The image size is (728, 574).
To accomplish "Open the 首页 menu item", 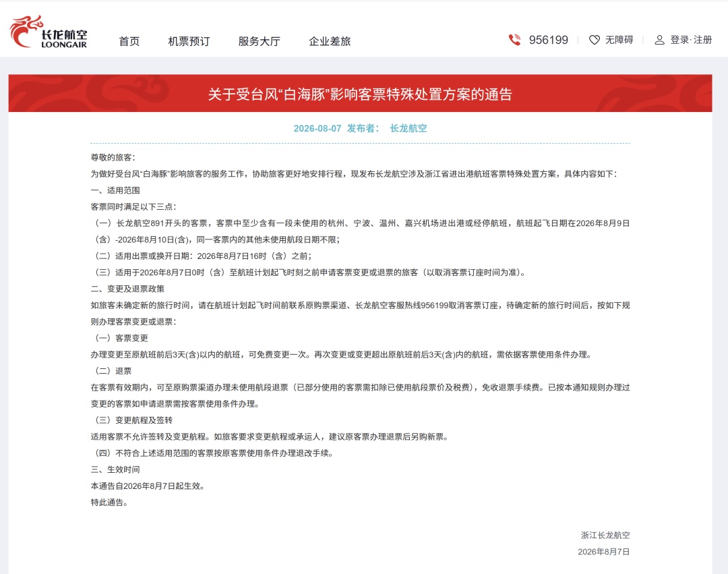I will (129, 41).
